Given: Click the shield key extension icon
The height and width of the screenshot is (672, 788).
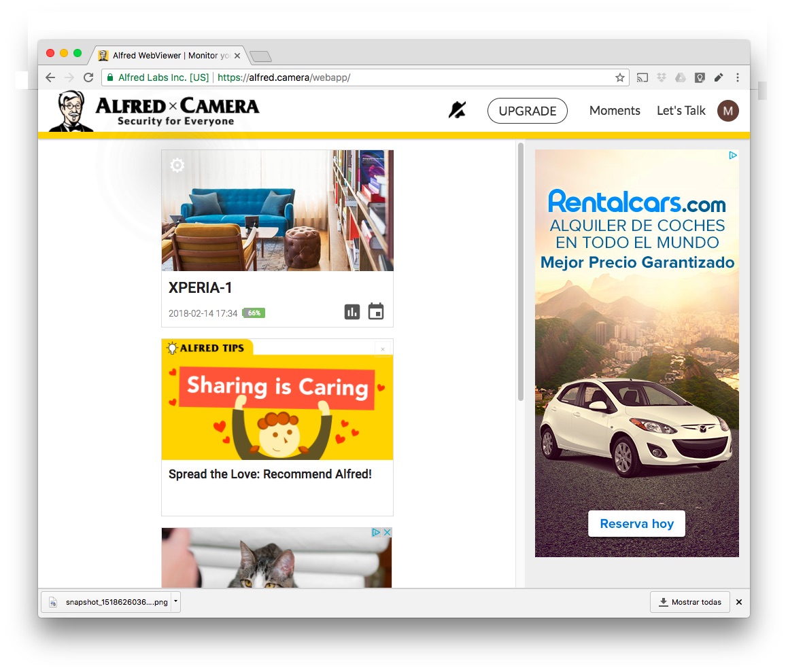Looking at the screenshot, I should (700, 77).
